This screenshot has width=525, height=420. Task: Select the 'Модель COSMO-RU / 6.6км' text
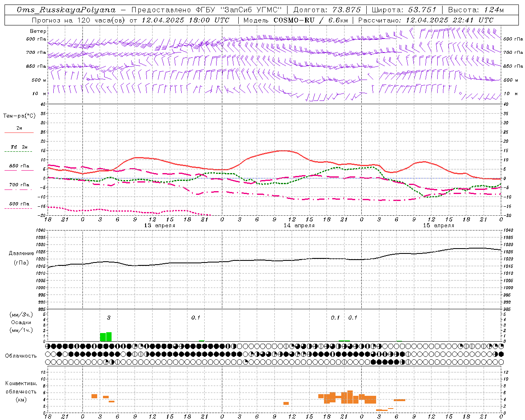[295, 20]
